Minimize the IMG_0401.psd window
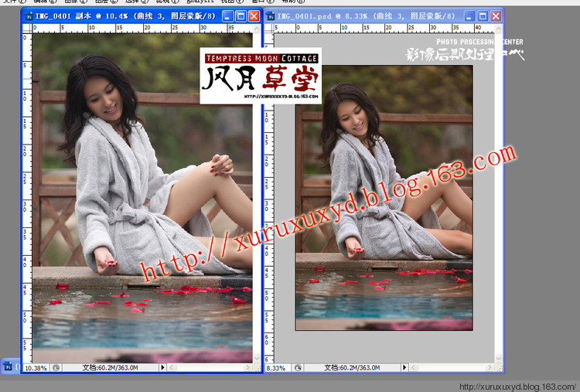 tap(469, 16)
